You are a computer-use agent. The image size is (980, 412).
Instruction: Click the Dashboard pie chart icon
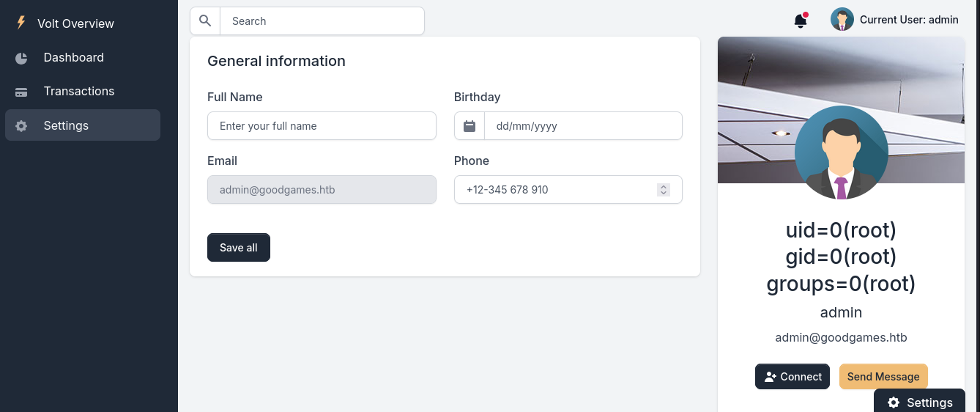21,58
